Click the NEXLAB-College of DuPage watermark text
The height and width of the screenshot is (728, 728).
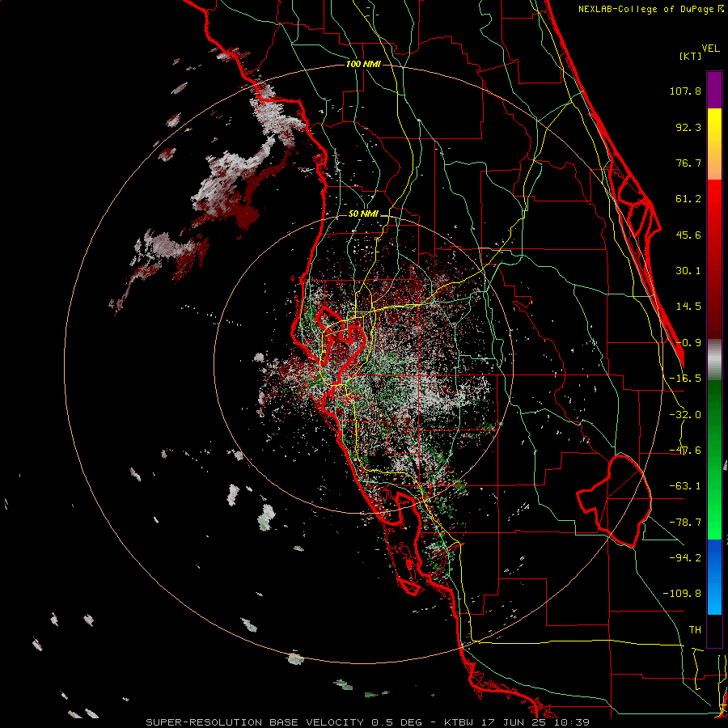tap(651, 9)
